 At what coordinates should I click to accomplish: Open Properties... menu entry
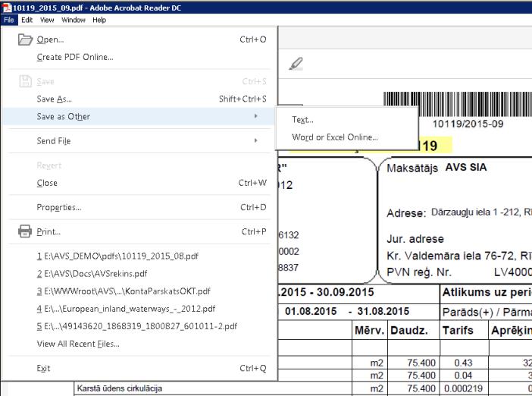coord(139,207)
